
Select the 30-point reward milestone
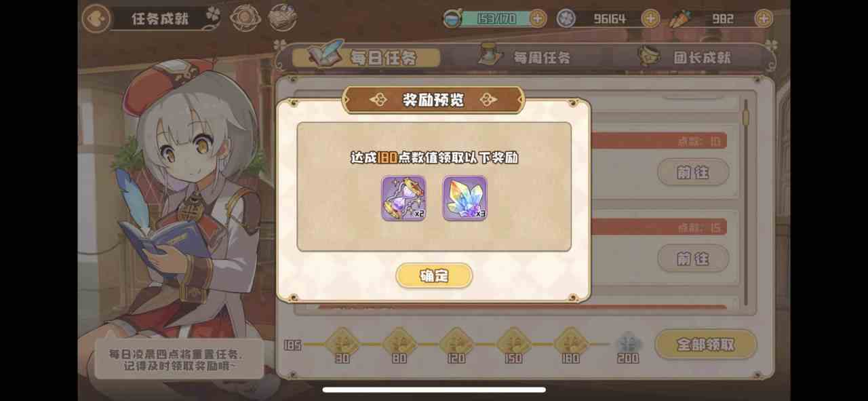click(342, 343)
